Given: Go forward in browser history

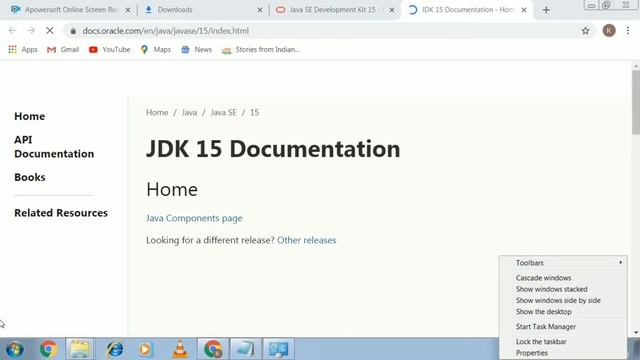Looking at the screenshot, I should [x=31, y=31].
